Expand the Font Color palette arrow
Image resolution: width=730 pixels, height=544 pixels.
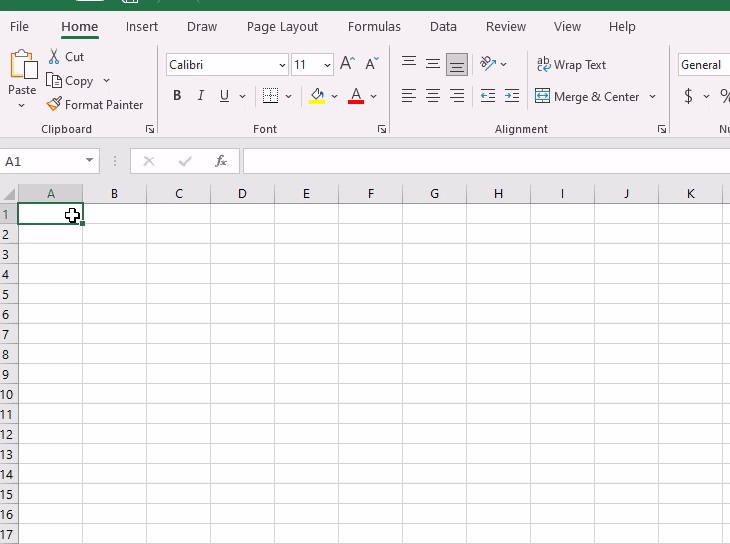point(373,96)
